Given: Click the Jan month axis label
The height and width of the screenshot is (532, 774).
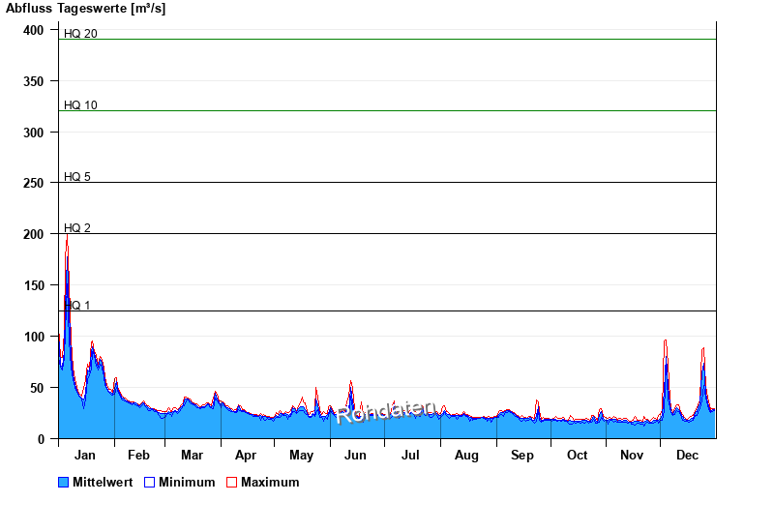Looking at the screenshot, I should coord(85,455).
